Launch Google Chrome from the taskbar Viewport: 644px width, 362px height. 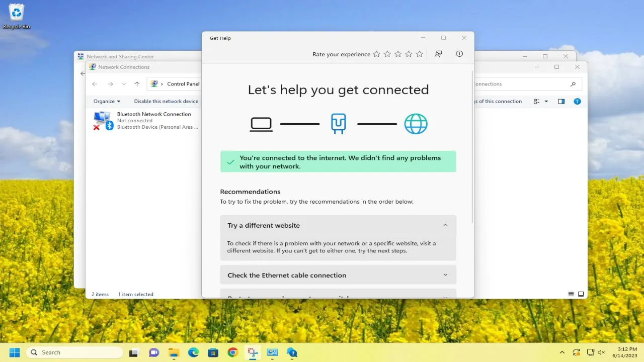[232, 352]
